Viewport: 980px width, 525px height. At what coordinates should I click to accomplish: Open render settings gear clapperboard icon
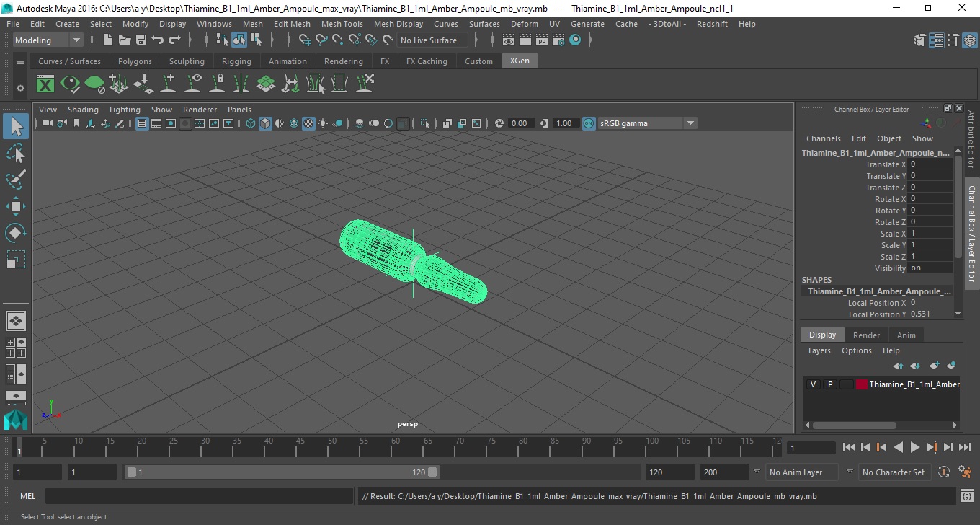click(558, 40)
